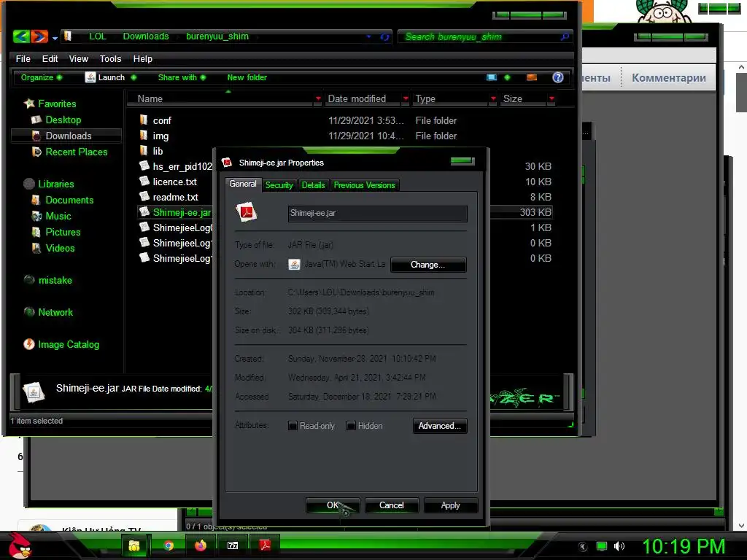Screen dimensions: 747x560
Task: Click the blue help question mark icon
Action: pos(558,77)
